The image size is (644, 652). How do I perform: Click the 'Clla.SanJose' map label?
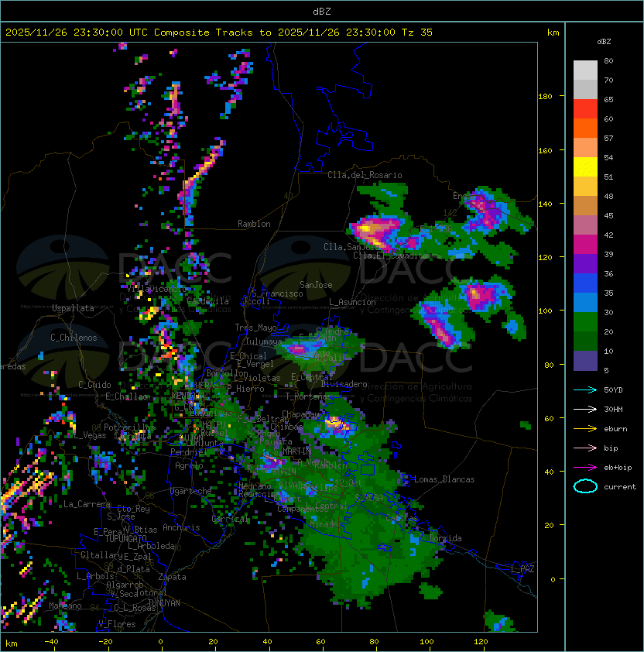pos(351,247)
